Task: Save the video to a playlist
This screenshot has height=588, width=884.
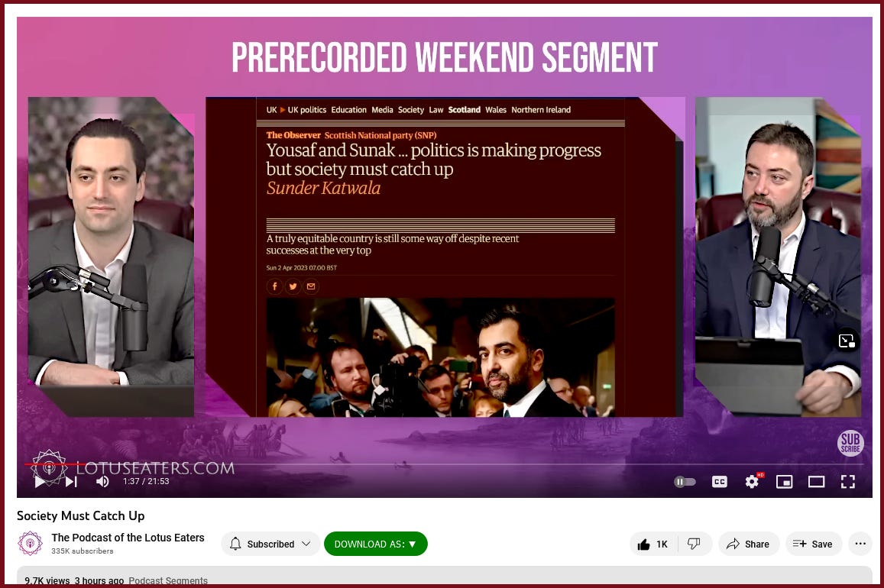Action: [813, 544]
